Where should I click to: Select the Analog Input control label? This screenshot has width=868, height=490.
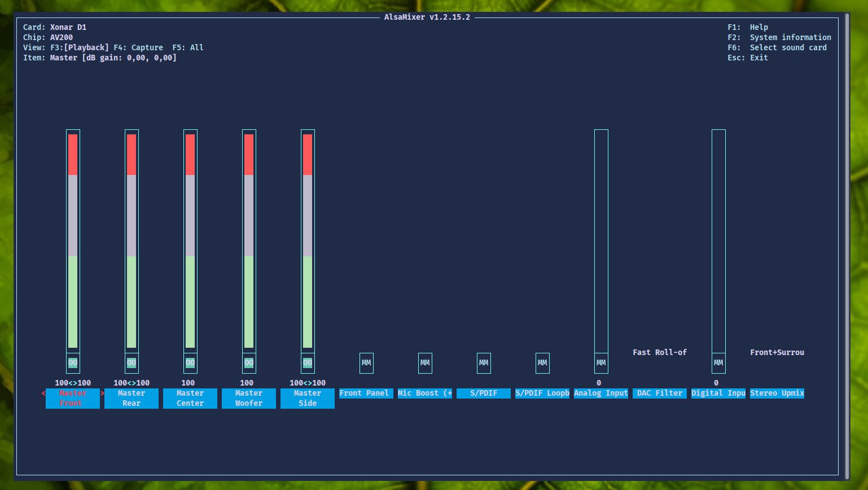pyautogui.click(x=601, y=393)
